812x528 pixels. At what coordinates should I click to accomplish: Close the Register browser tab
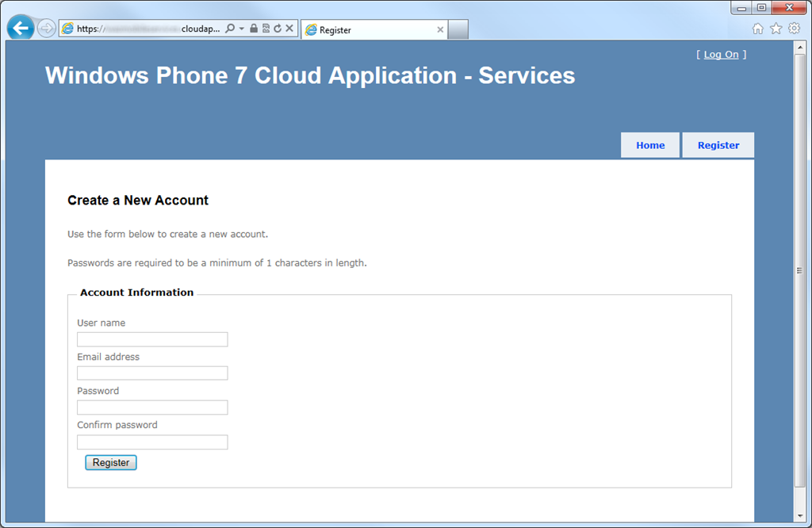(440, 30)
